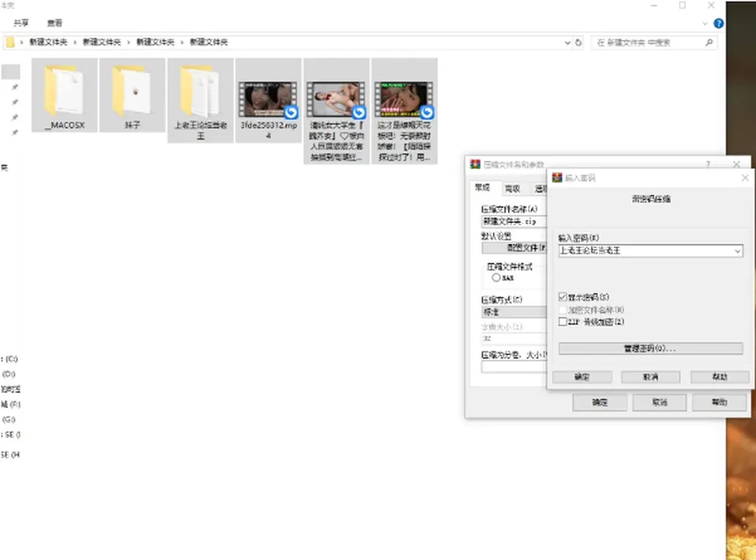756x560 pixels.
Task: Click the WinRAR icon in 输入密码 title bar
Action: [x=558, y=177]
